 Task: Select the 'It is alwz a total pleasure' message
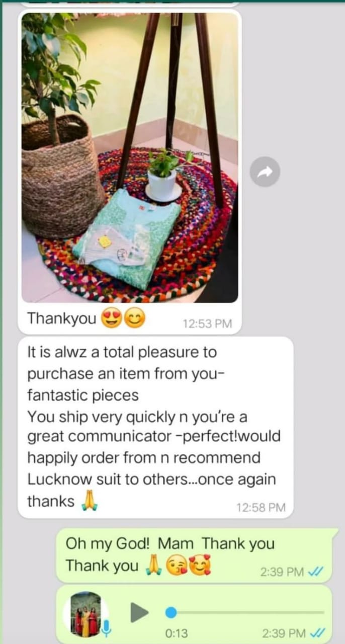pyautogui.click(x=155, y=427)
